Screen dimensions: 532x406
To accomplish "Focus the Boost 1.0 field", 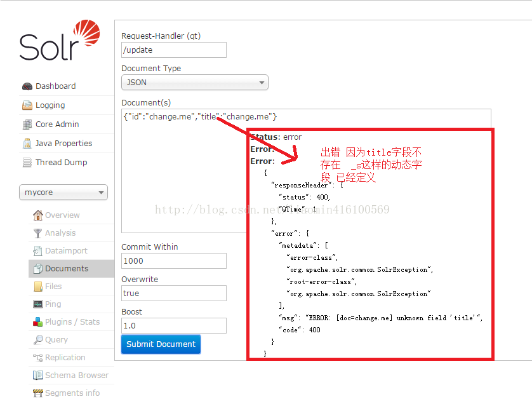I will coord(174,326).
